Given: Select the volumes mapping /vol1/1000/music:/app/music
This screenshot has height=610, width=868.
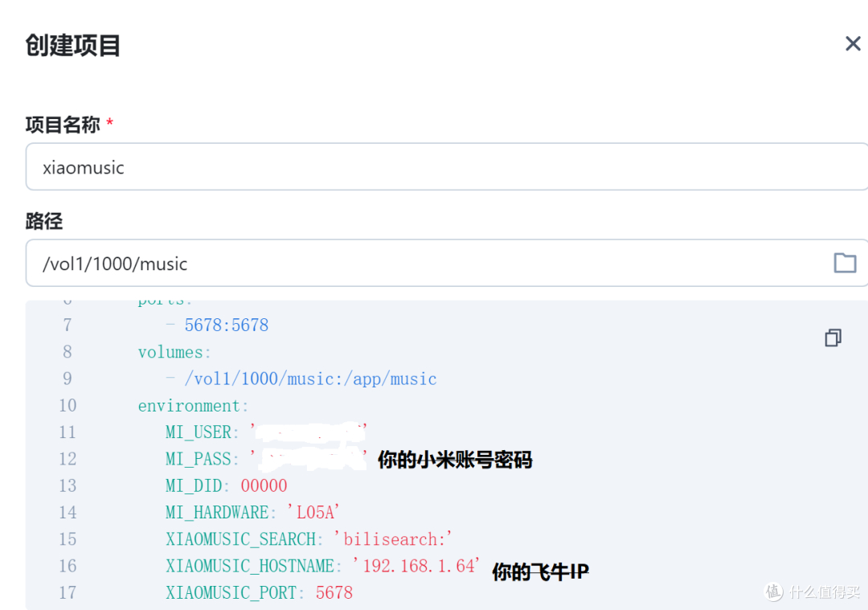Looking at the screenshot, I should (310, 379).
